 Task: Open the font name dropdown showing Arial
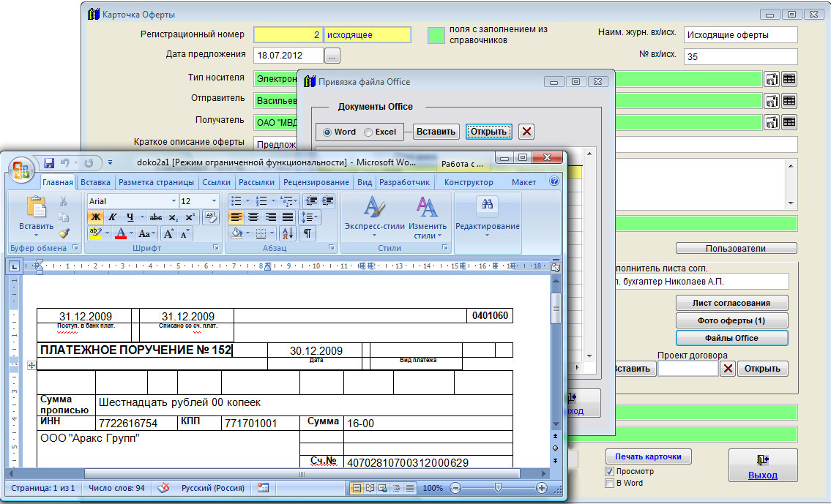[174, 201]
